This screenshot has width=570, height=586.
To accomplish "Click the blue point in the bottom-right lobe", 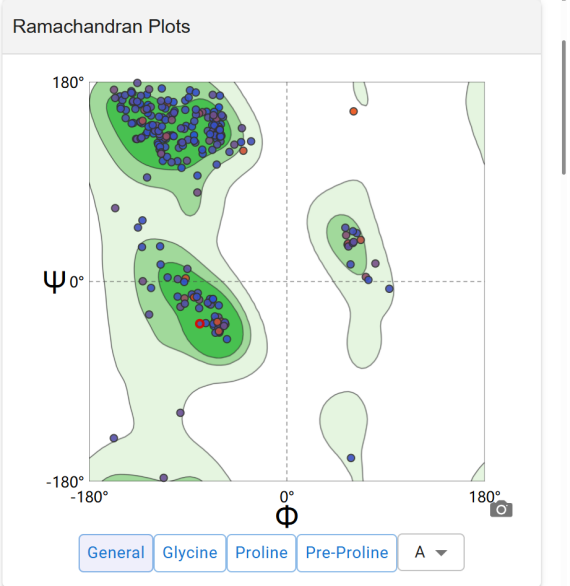I will 351,458.
